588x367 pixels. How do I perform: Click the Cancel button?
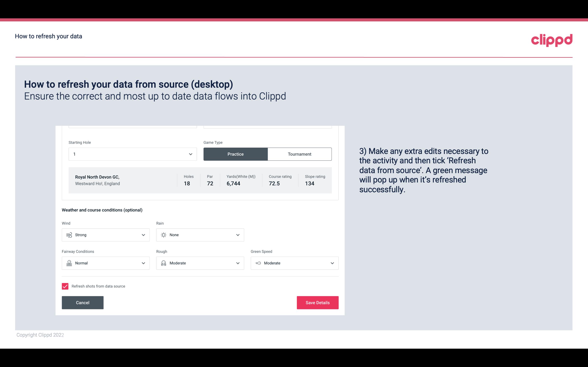pos(83,302)
